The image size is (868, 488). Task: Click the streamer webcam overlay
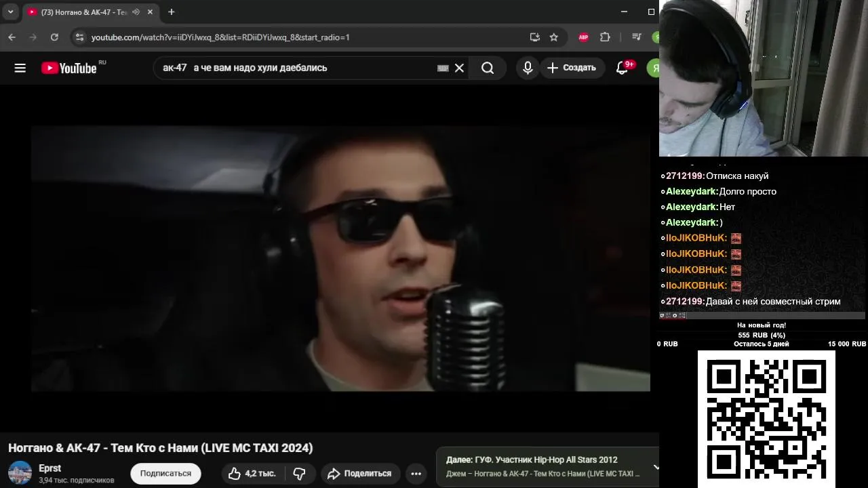click(764, 78)
